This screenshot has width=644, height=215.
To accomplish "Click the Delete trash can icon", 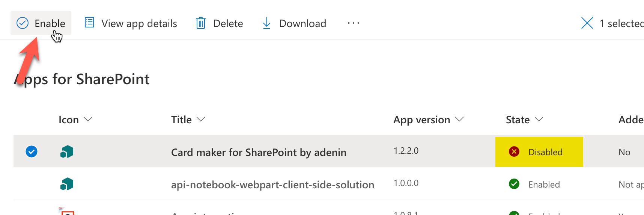I will click(x=201, y=23).
